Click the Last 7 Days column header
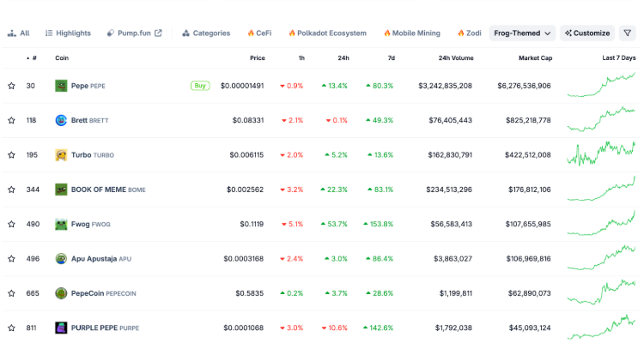 (x=619, y=58)
